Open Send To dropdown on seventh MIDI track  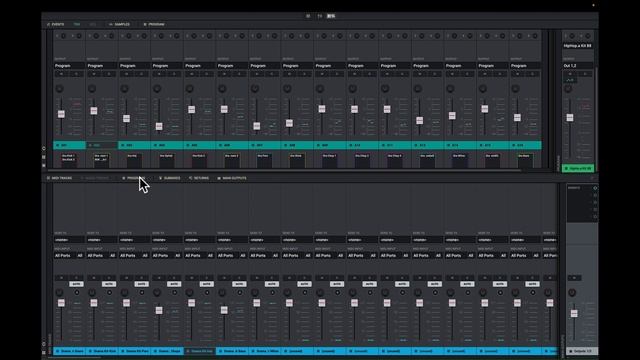tap(264, 240)
